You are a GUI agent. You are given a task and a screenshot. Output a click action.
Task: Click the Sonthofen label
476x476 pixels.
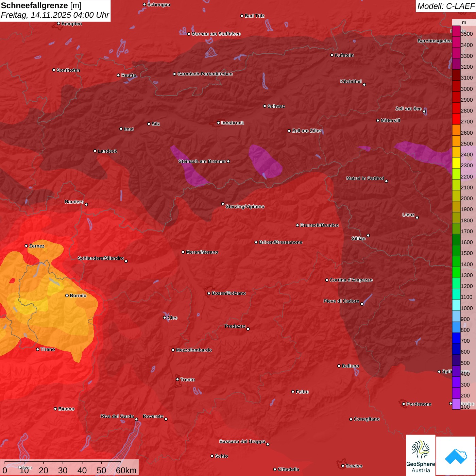tap(68, 70)
